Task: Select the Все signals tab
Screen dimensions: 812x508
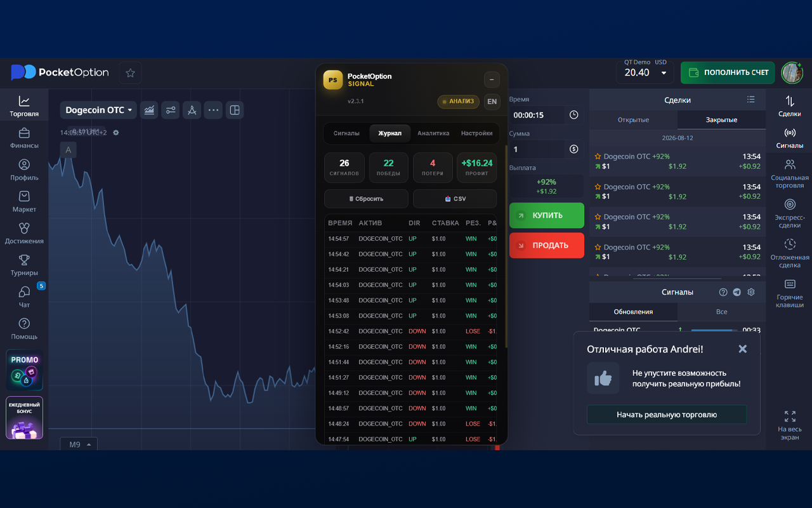Action: [721, 312]
